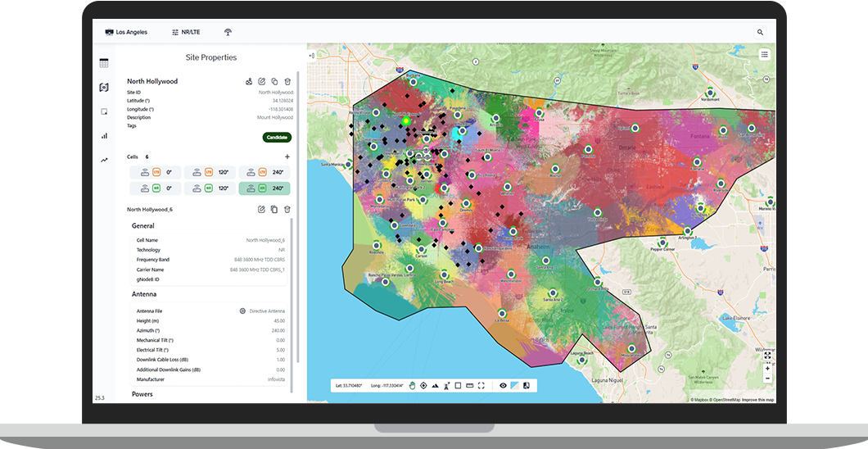868x449 pixels.
Task: Open the NR/LTE technology filter
Action: coord(186,32)
